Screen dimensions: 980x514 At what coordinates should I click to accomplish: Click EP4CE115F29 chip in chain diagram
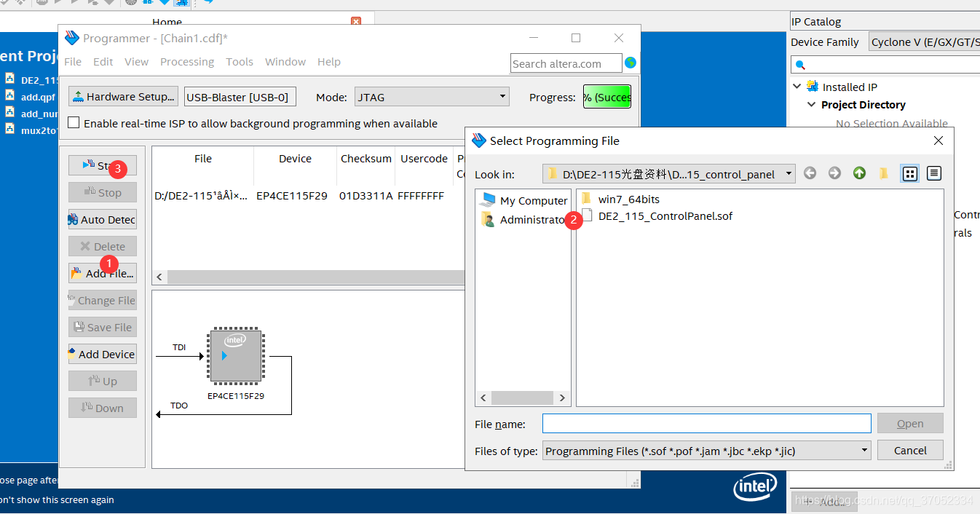pos(236,357)
